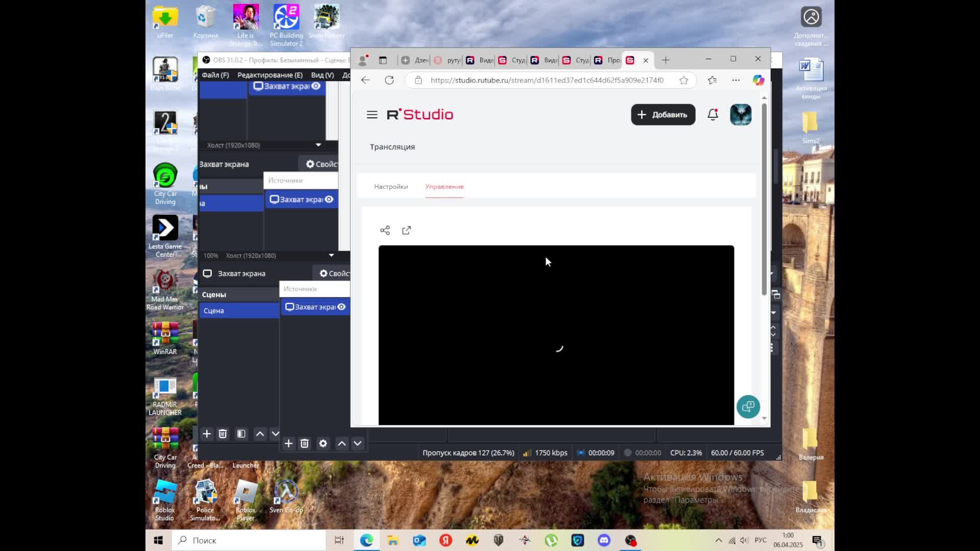
Task: Open the notifications bell in R Studio
Action: click(713, 115)
